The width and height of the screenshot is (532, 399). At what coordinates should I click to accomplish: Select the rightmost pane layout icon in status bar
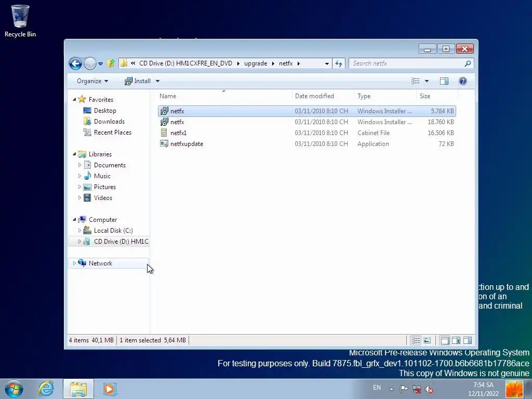click(x=468, y=340)
